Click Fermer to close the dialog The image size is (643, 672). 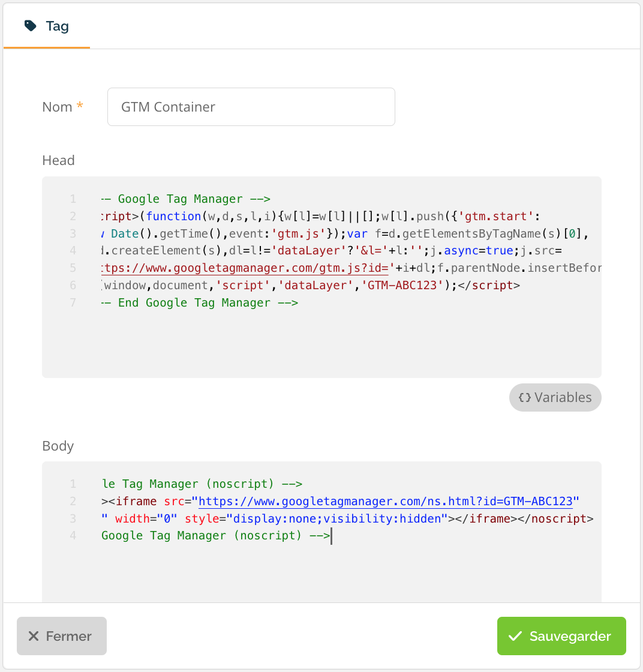tap(62, 635)
